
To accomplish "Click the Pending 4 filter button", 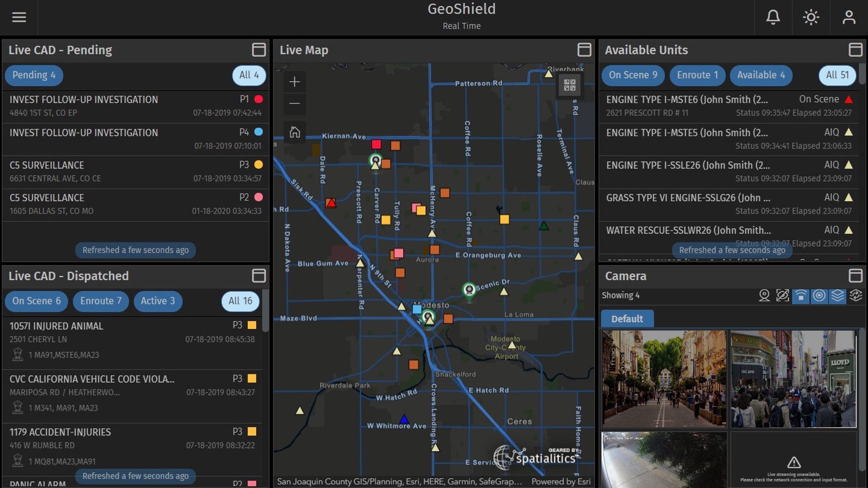I will pos(34,75).
